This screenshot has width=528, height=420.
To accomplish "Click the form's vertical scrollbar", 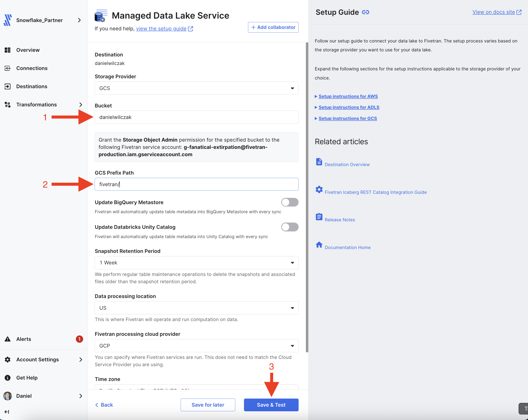I will click(x=307, y=197).
